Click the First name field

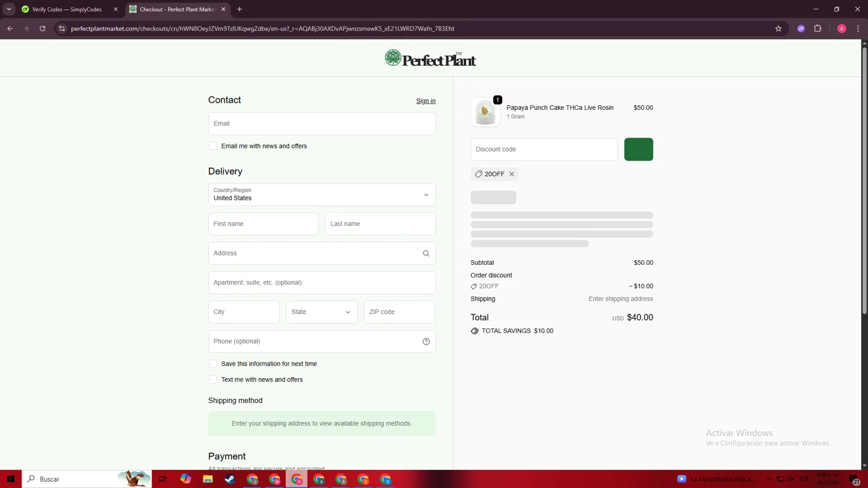[x=263, y=224]
